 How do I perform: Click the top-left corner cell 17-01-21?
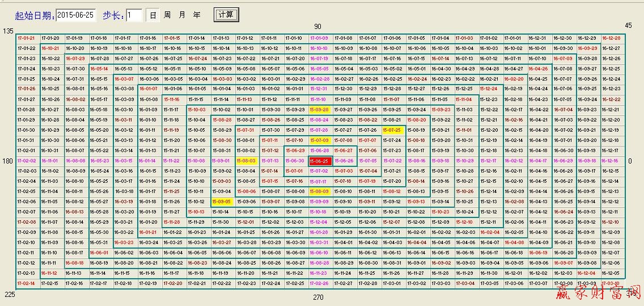click(27, 38)
